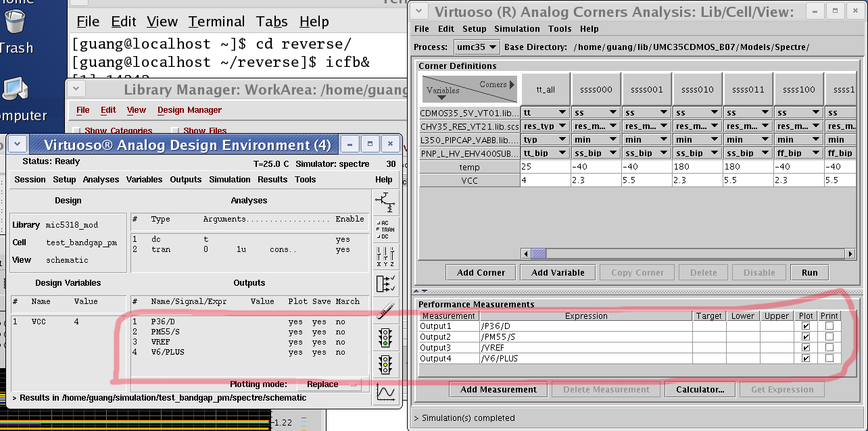
Task: Enable Print checkbox for Output4
Action: click(829, 359)
